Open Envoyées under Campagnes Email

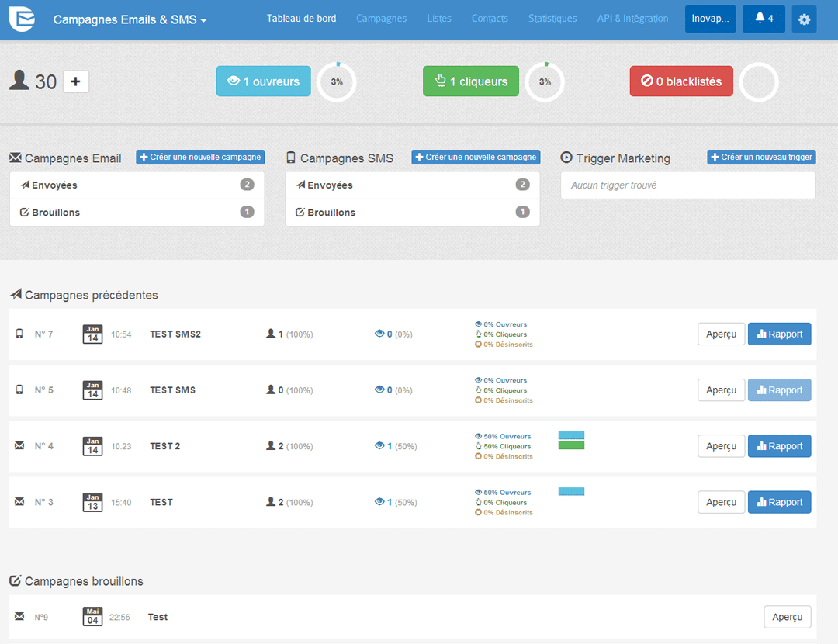[137, 185]
